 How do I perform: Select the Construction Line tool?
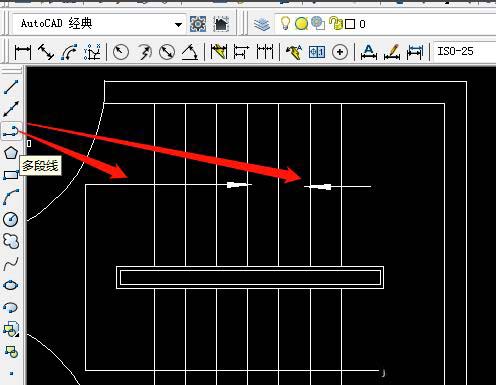[11, 108]
